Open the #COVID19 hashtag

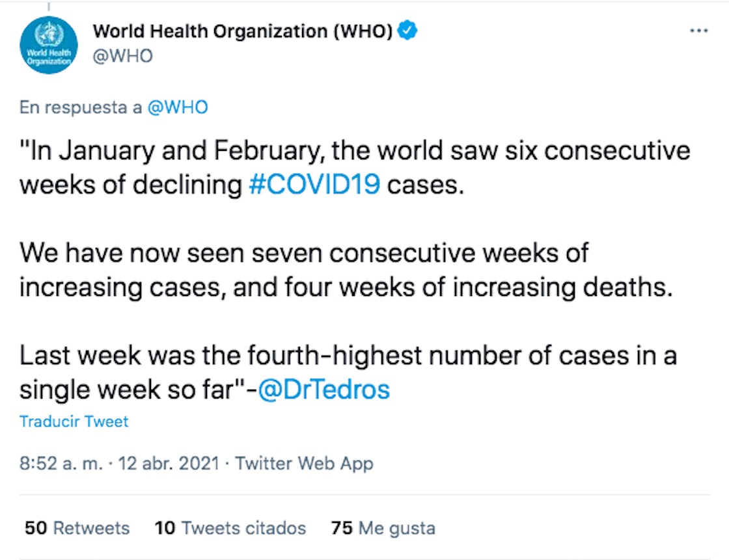314,185
